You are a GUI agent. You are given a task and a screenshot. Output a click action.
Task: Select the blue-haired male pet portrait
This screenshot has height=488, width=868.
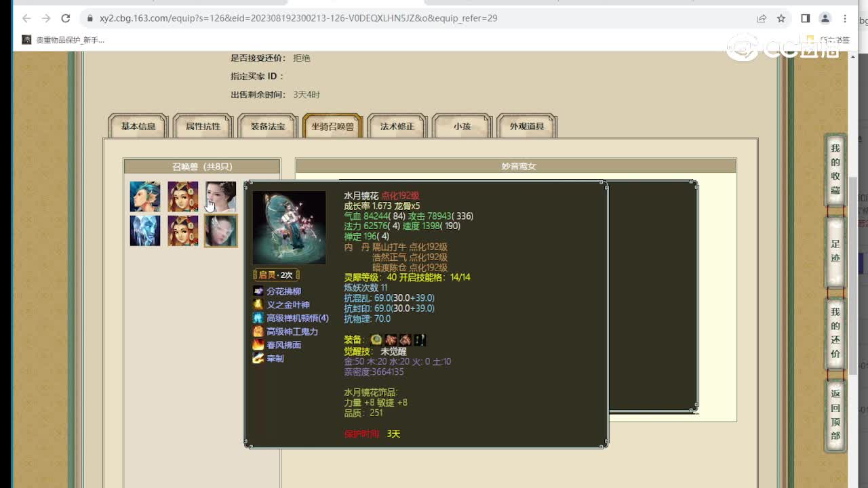(x=145, y=197)
